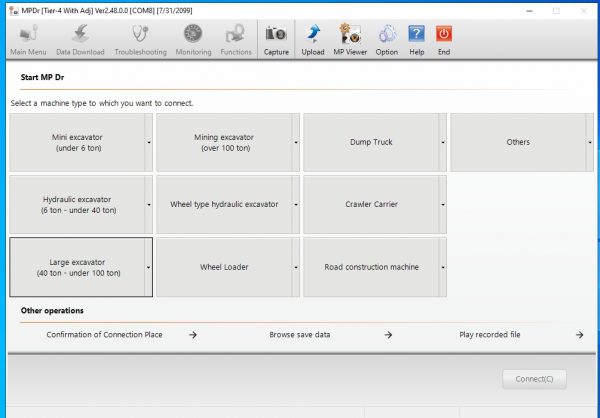600x418 pixels.
Task: Expand the Hydraulic excavator dropdown arrow
Action: tap(149, 205)
